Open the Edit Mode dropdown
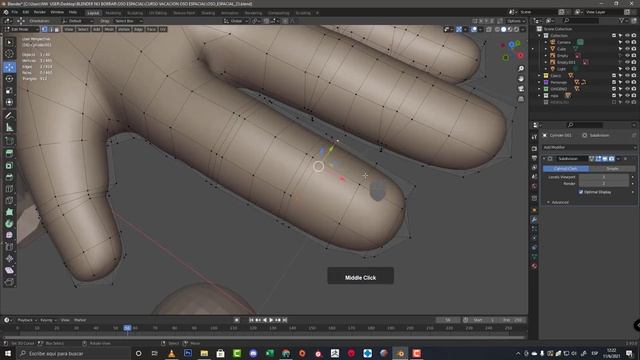The image size is (640, 360). point(21,29)
